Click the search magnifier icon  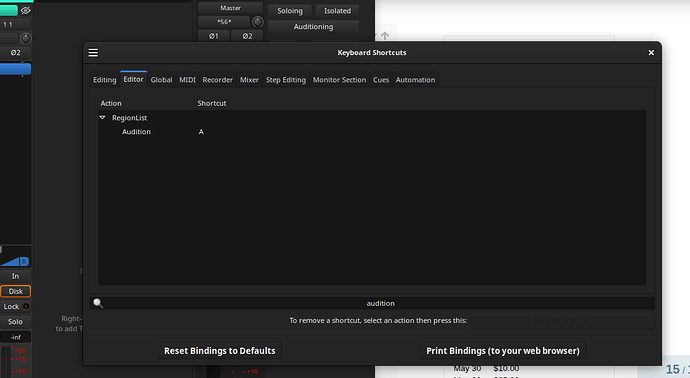click(x=98, y=303)
